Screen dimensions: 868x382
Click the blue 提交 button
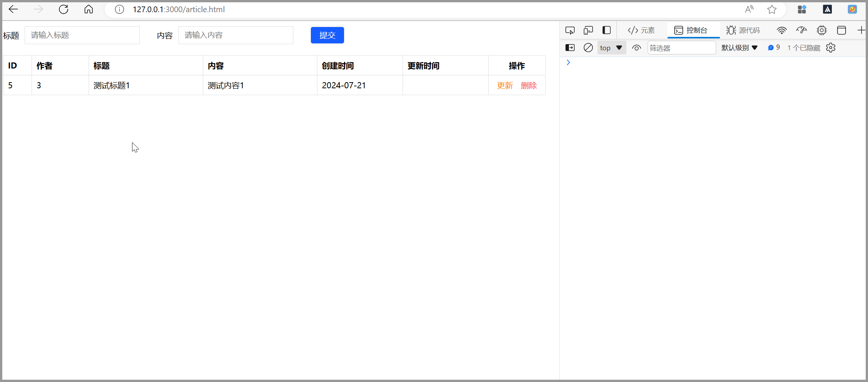(x=327, y=35)
